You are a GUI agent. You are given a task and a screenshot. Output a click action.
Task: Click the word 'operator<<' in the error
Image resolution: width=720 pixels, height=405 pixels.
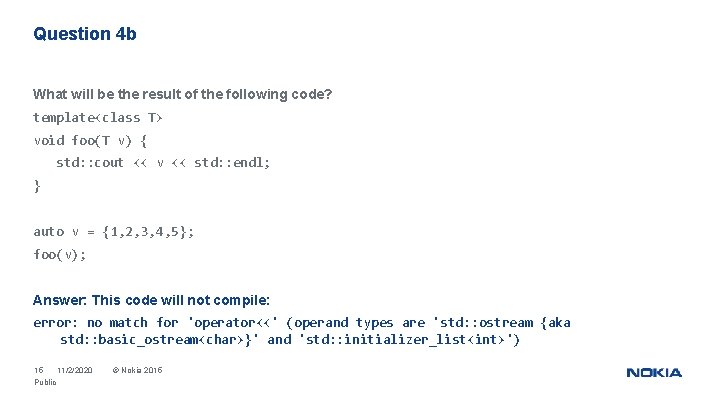coord(233,323)
